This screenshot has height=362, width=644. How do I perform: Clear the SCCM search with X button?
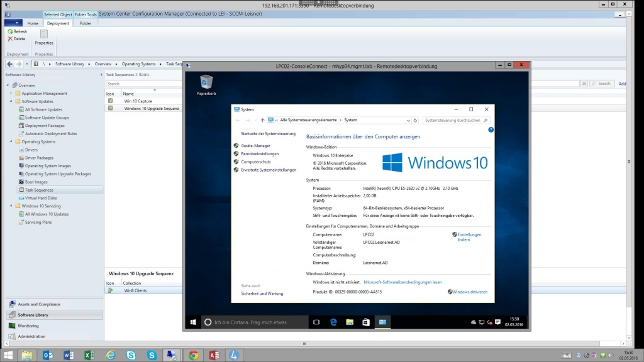coord(584,84)
